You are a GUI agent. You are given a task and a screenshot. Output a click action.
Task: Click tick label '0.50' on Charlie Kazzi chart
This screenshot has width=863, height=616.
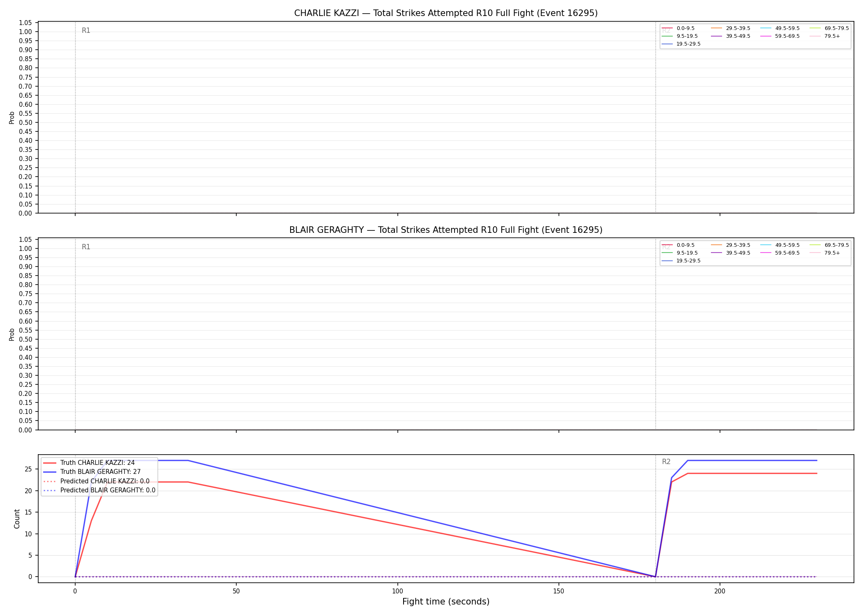point(25,122)
